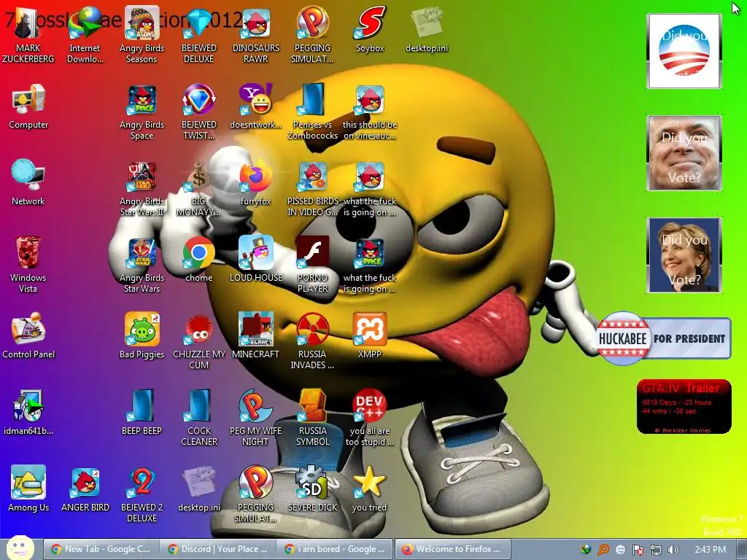Switch to New Tab - Google Chrome taskbar button
Viewport: 747px width, 560px height.
click(x=101, y=549)
